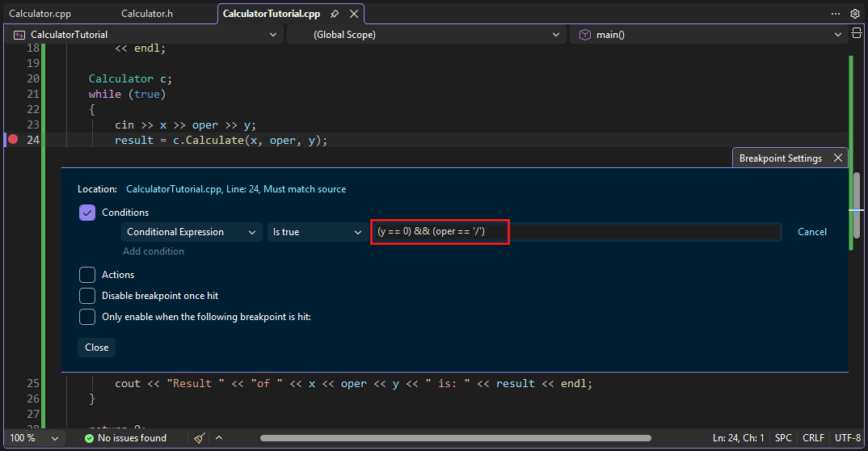Click the UTF-8 encoding indicator
The width and height of the screenshot is (868, 451).
coord(848,438)
